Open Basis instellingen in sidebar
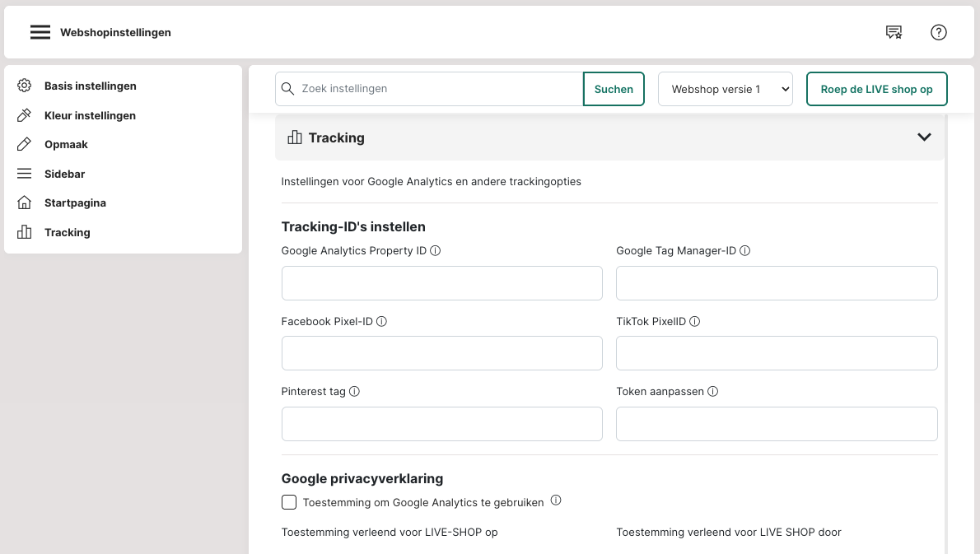This screenshot has height=554, width=980. pyautogui.click(x=90, y=86)
